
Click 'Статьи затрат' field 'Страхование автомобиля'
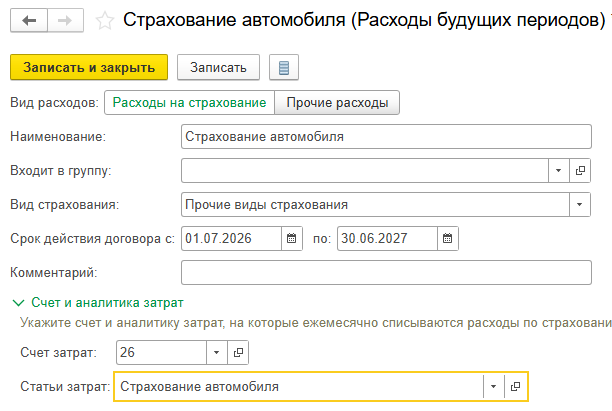299,387
